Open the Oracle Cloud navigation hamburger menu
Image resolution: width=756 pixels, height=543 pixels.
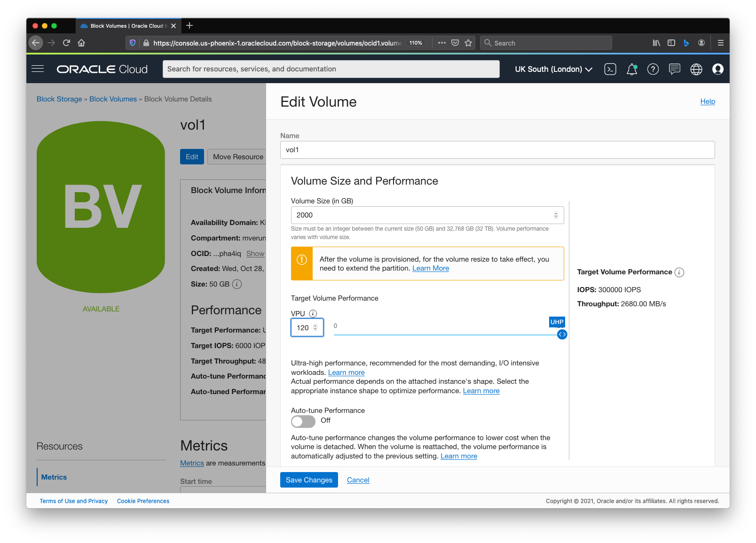(x=38, y=69)
